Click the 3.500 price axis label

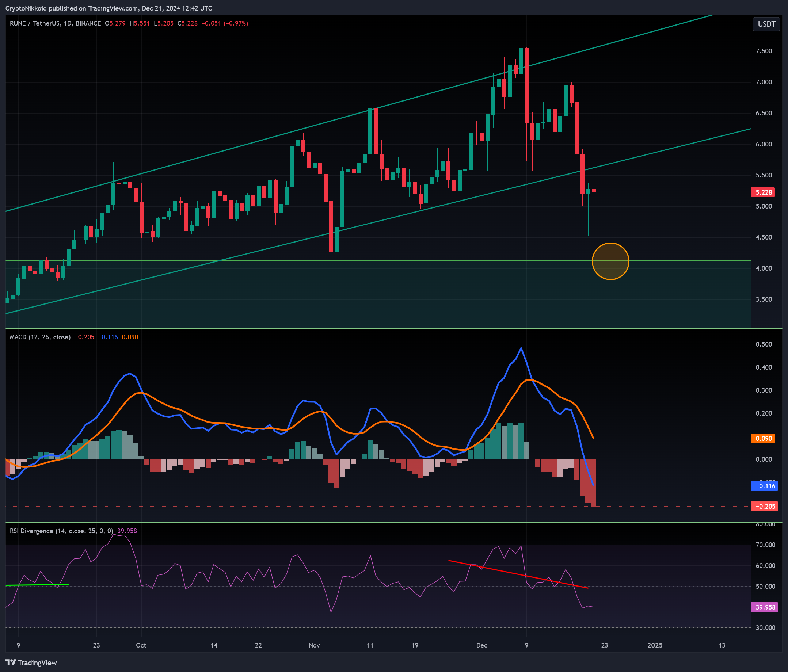[764, 299]
